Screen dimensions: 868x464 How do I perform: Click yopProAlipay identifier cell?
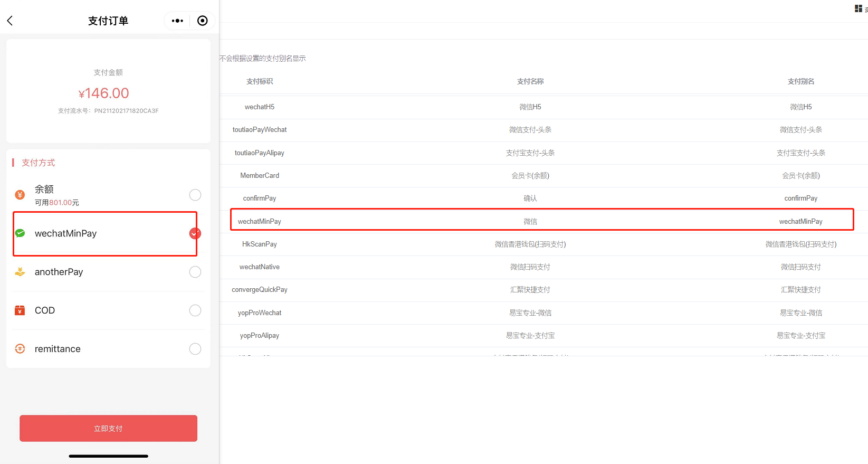pyautogui.click(x=260, y=336)
